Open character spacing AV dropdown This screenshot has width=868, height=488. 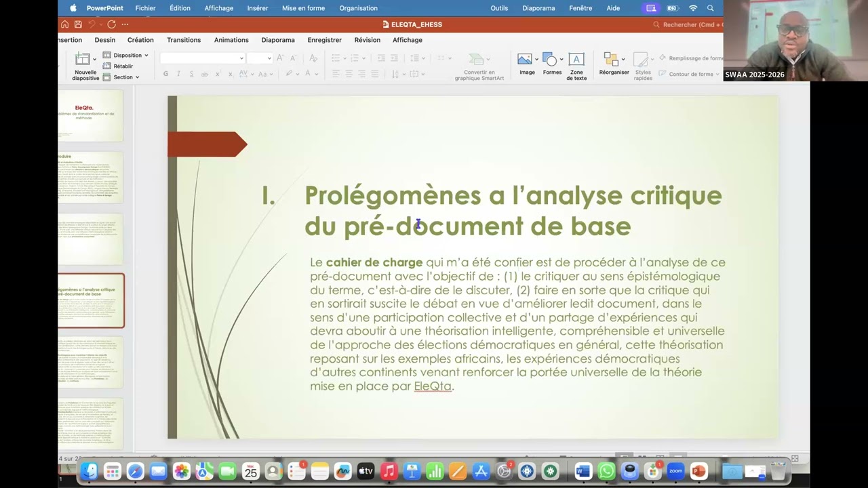[x=246, y=74]
